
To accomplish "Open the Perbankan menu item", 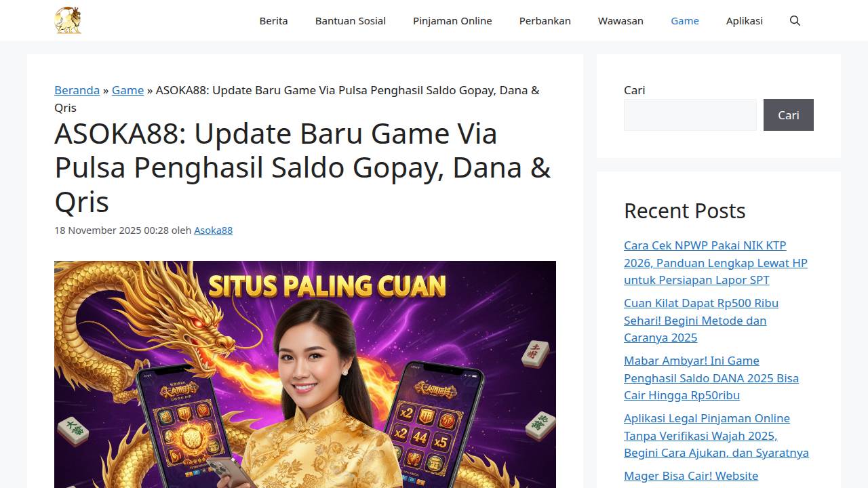I will (x=545, y=20).
